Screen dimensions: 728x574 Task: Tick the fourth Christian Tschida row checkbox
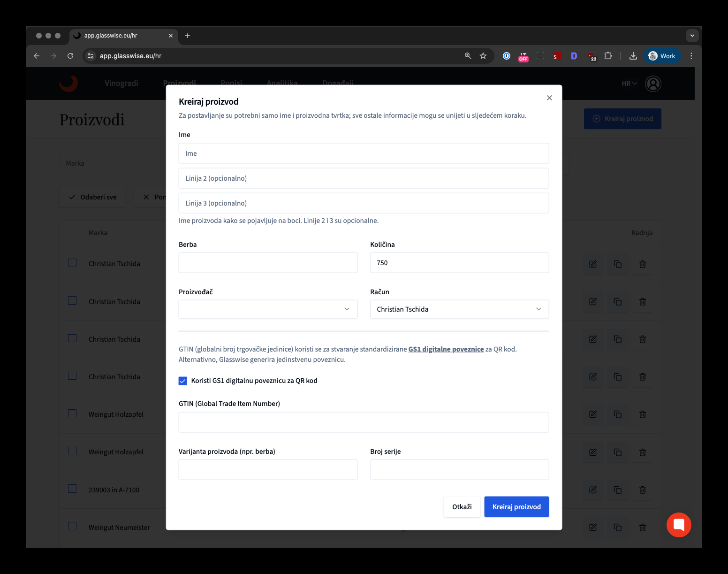point(72,375)
